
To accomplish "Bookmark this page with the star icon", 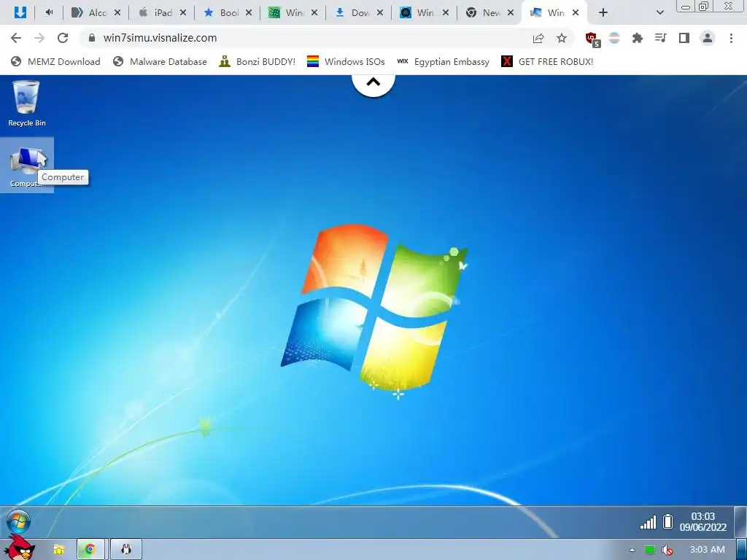I will pos(562,38).
